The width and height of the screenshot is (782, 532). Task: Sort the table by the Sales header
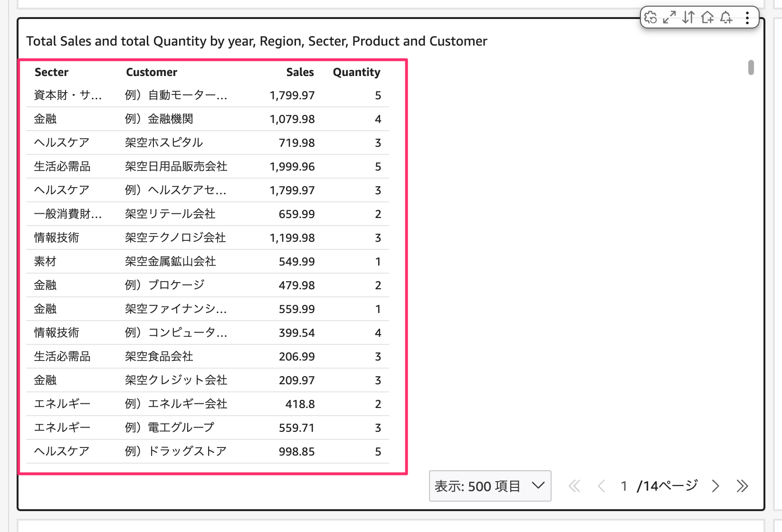[299, 72]
